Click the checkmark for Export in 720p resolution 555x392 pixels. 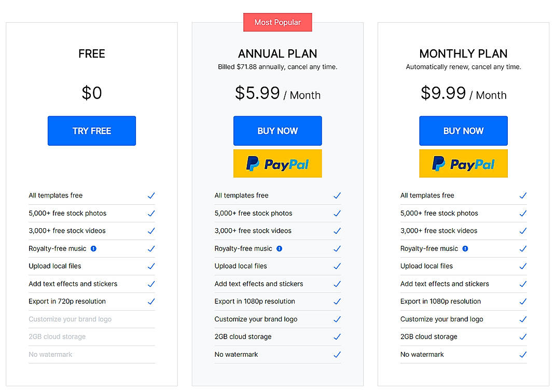151,301
